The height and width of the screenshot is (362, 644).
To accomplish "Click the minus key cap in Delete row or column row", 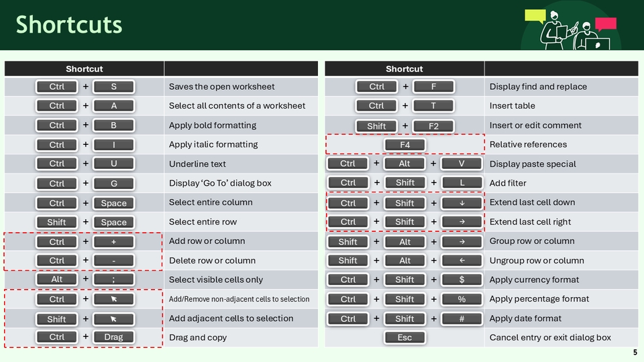I will [114, 261].
